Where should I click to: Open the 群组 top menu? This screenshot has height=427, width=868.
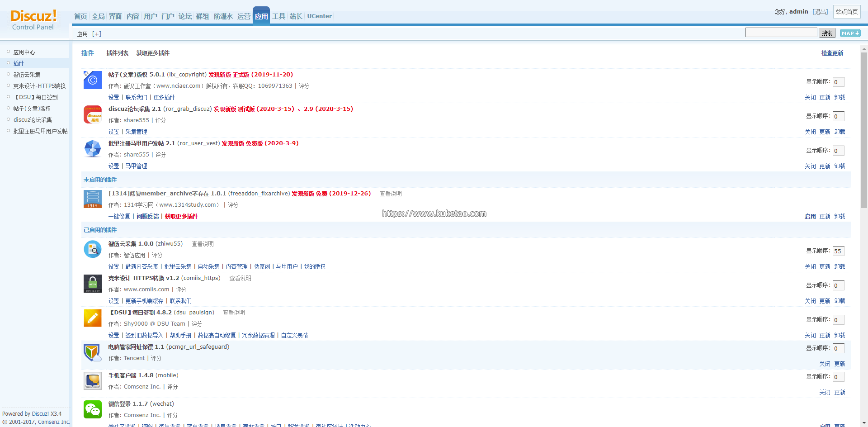coord(203,16)
